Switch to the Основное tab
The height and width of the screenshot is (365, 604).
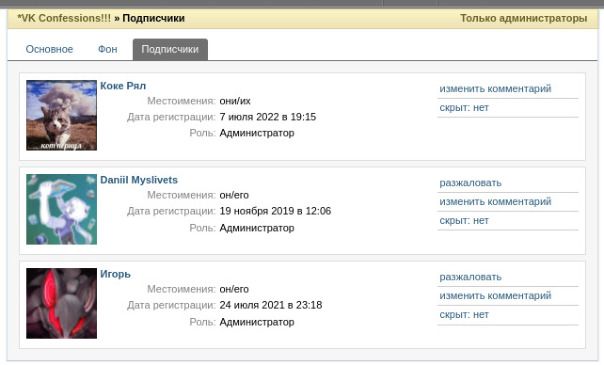49,49
